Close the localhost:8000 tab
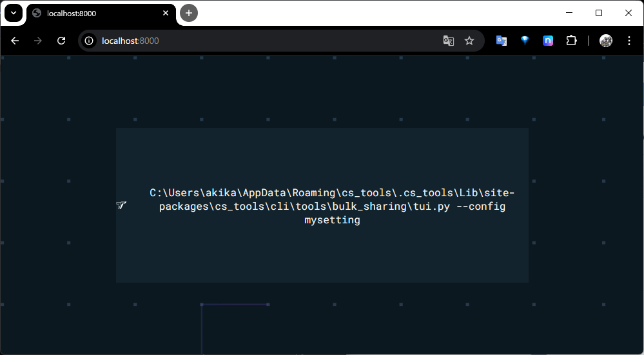This screenshot has height=355, width=644. 166,13
